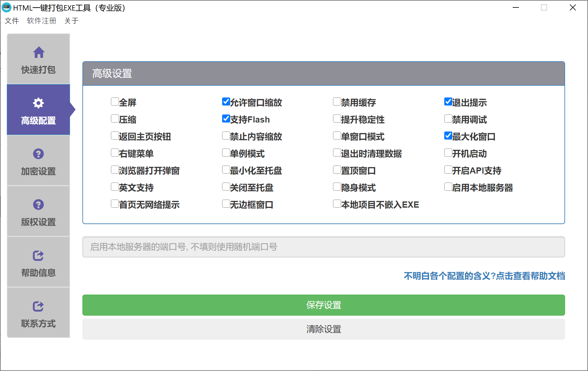Viewport: 588px width, 371px height.
Task: Tick 开机启动 checkbox
Action: click(x=448, y=153)
